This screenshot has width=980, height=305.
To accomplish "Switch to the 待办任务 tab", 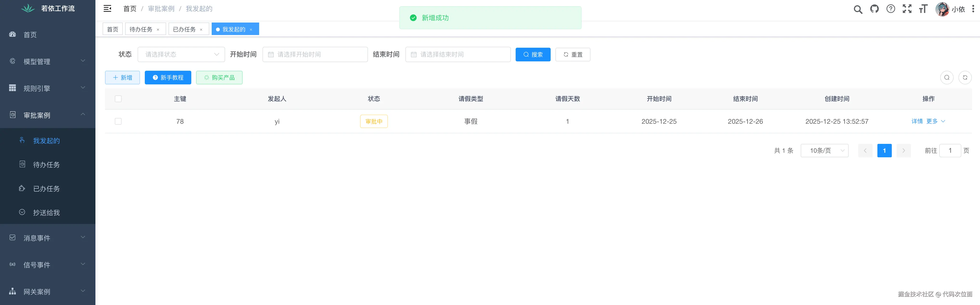I will click(141, 29).
